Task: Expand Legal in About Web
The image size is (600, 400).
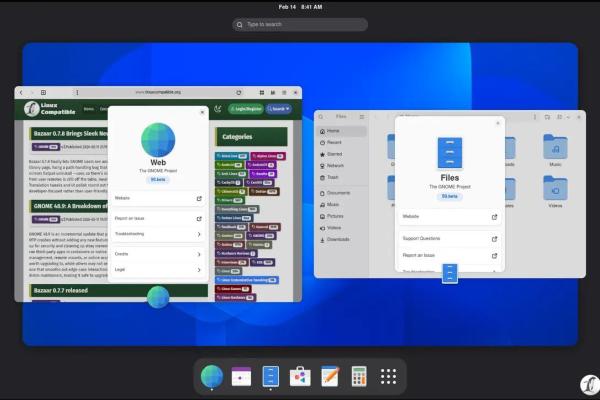Action: [158, 270]
